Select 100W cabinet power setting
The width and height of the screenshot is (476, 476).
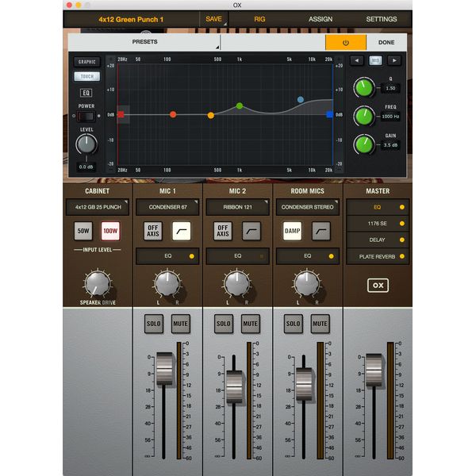tap(110, 231)
